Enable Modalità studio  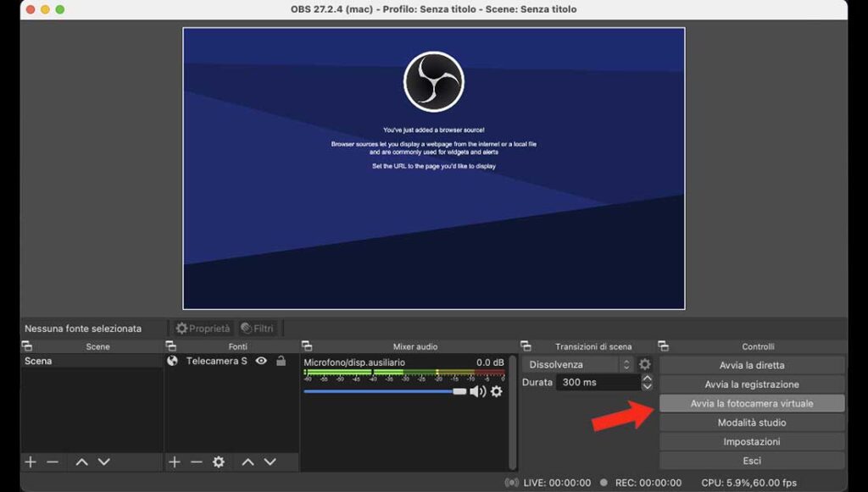pyautogui.click(x=752, y=423)
